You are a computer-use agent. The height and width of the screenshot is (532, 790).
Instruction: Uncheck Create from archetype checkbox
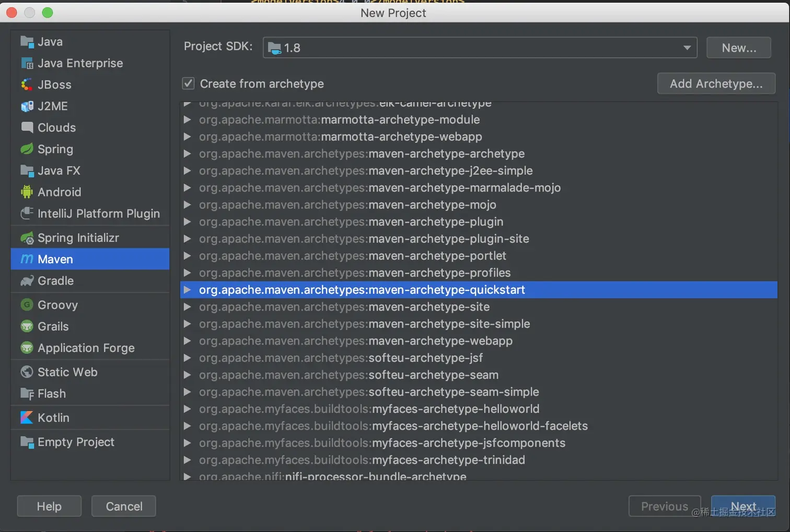tap(188, 84)
